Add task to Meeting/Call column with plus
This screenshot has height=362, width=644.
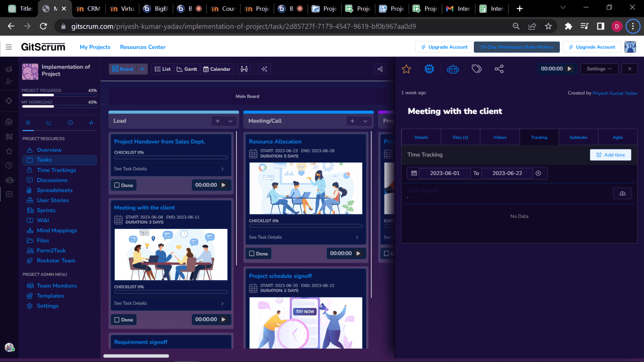click(353, 121)
